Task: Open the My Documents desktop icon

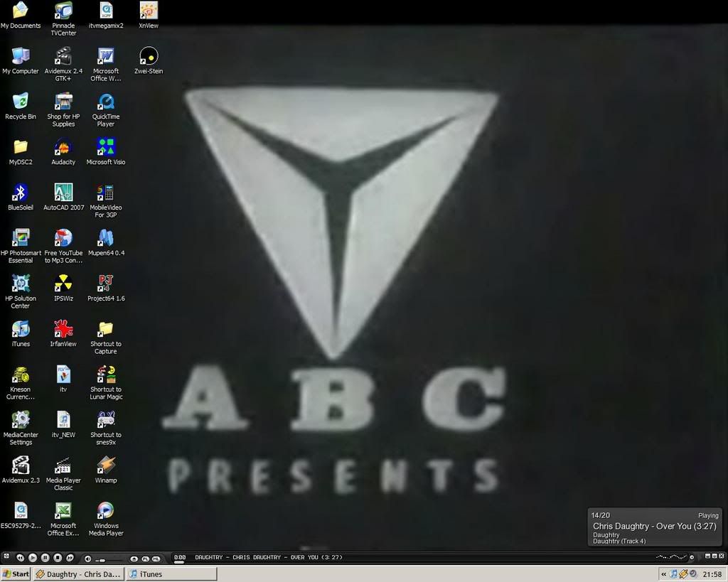Action: tap(21, 14)
